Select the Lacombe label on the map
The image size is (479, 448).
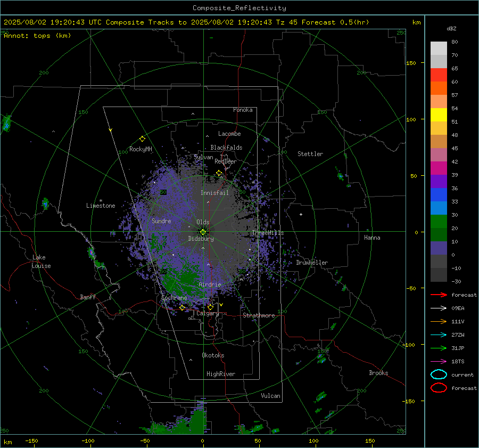pos(229,134)
